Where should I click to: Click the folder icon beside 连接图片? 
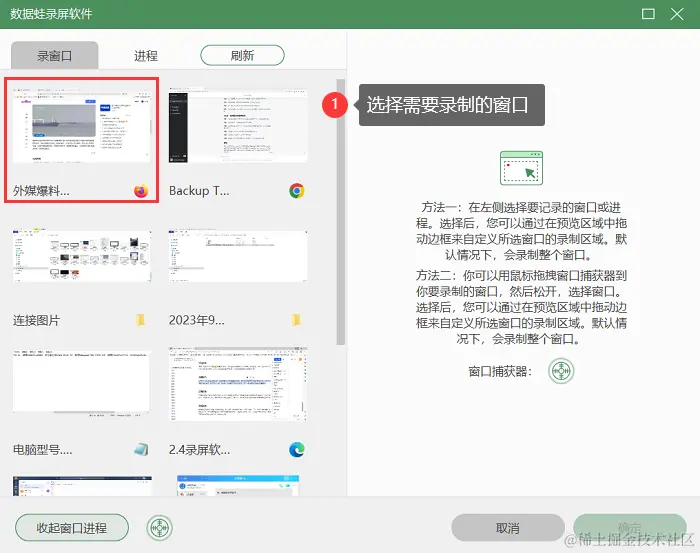[141, 320]
